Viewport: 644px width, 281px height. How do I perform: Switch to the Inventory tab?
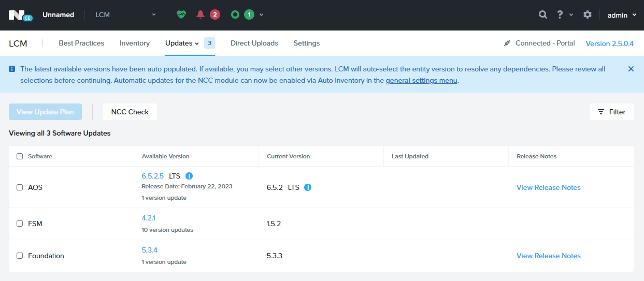click(135, 43)
